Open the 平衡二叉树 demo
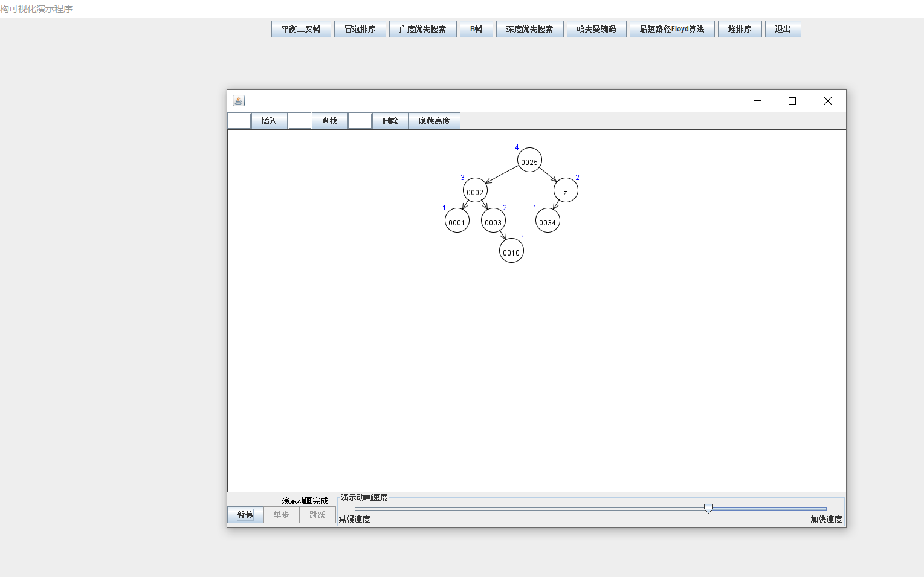The width and height of the screenshot is (924, 577). tap(301, 29)
